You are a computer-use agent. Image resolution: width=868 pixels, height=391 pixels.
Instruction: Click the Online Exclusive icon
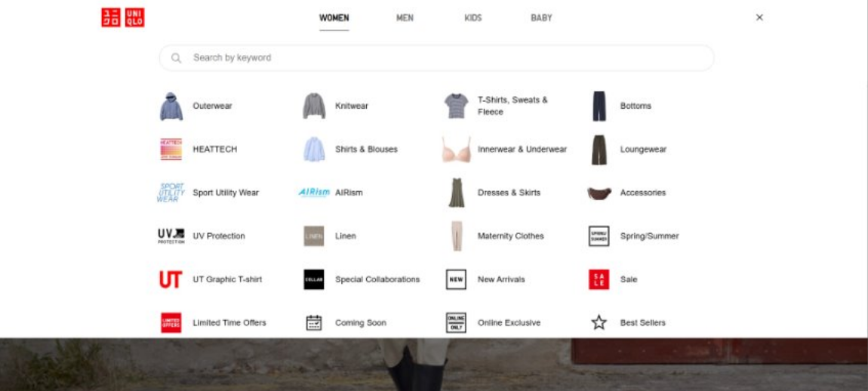(456, 322)
